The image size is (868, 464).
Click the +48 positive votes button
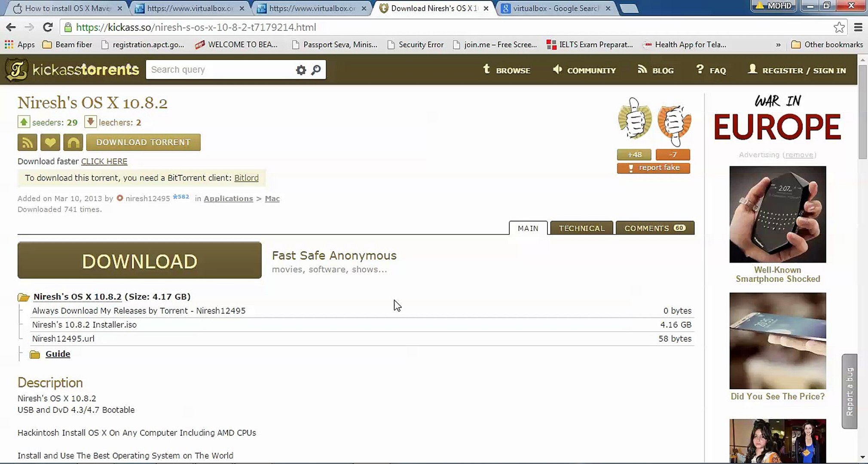tap(634, 155)
